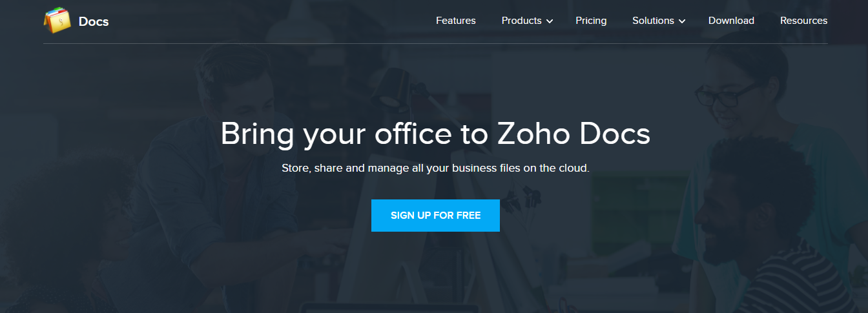This screenshot has height=313, width=868.
Task: Click the Docs brand name text
Action: 94,21
